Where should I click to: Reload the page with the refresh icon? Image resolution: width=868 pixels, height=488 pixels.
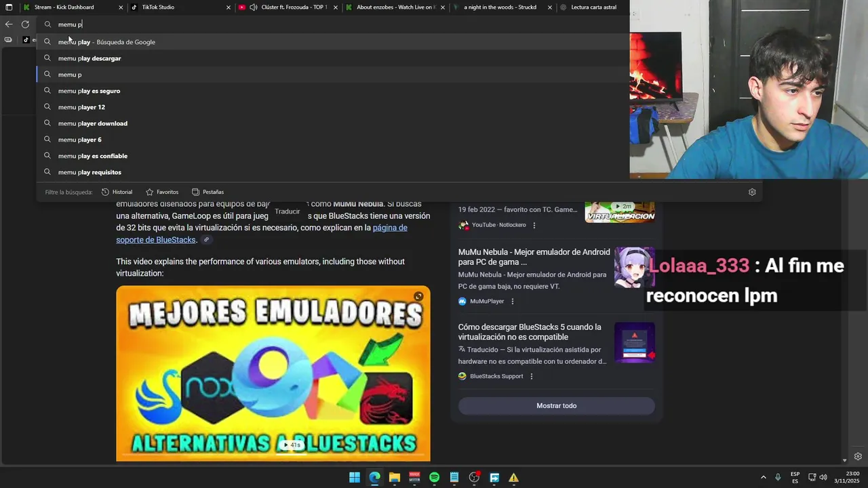click(25, 24)
